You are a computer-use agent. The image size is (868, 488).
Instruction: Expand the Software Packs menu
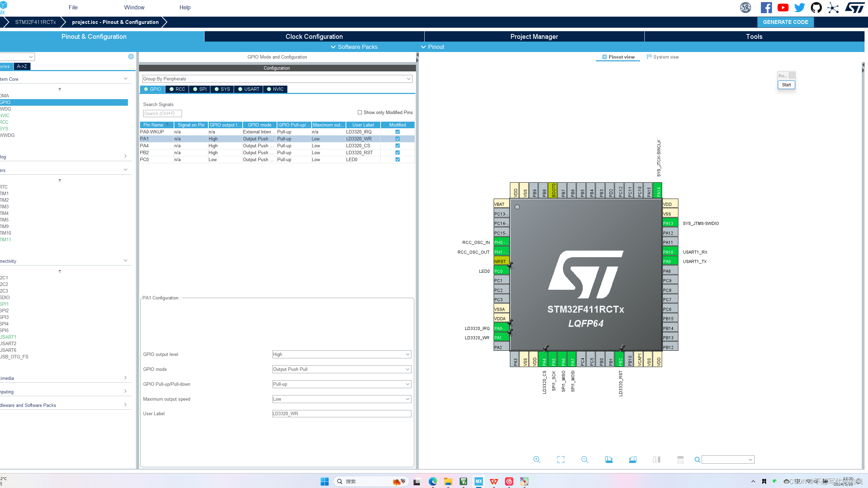click(354, 47)
